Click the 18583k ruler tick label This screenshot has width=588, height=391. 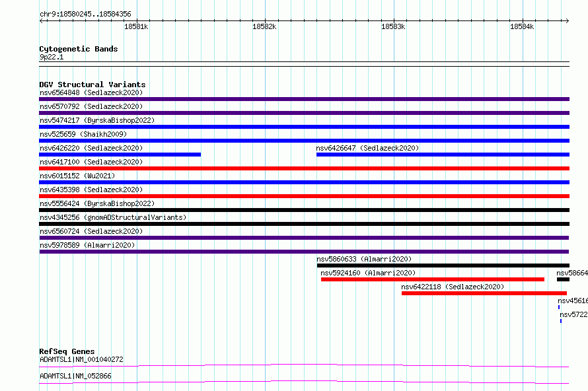(x=393, y=26)
